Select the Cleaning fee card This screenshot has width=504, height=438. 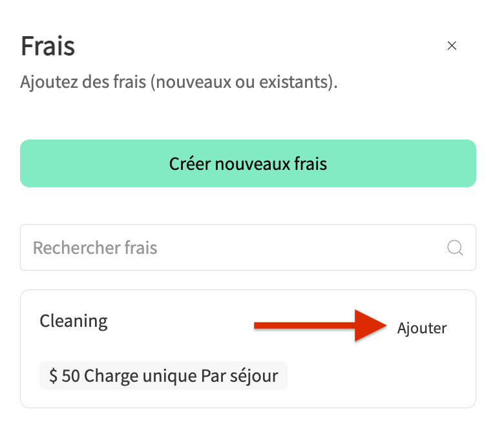248,349
